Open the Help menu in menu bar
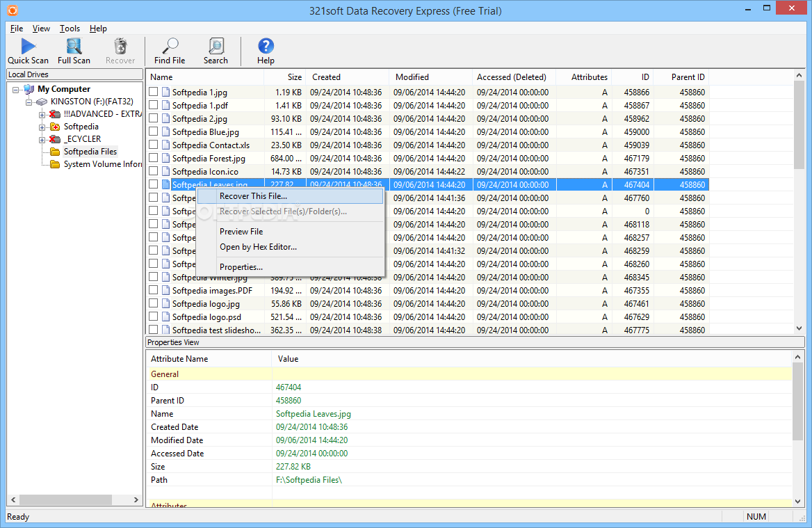Screen dimensions: 812x528 tap(98, 29)
